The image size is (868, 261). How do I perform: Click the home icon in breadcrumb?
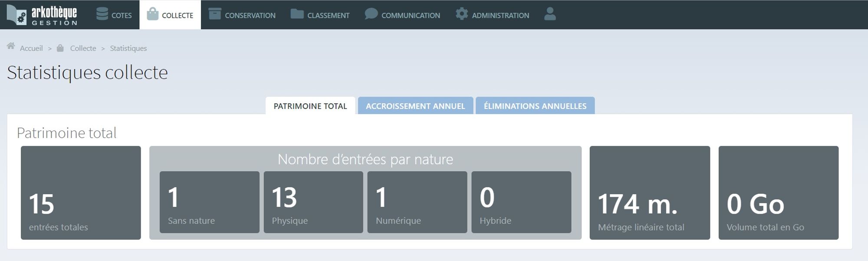click(11, 46)
